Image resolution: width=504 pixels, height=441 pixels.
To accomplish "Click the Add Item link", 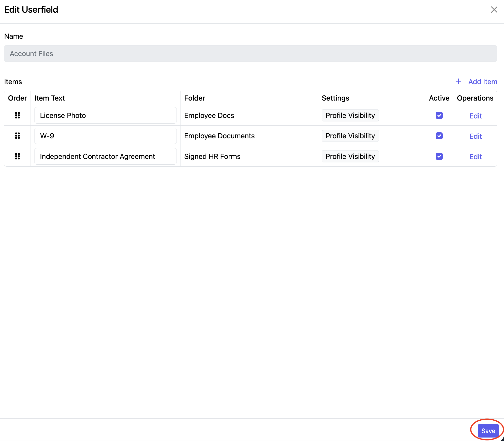I will [482, 82].
